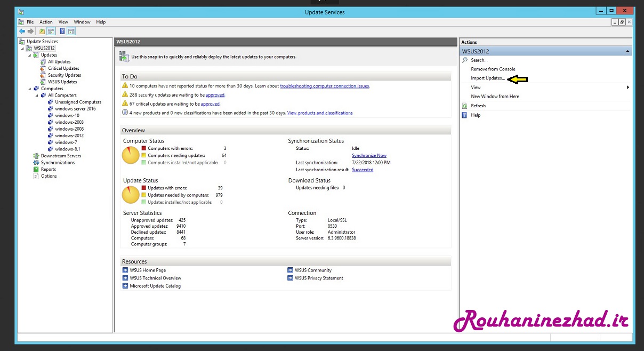644x351 pixels.
Task: Click the green Refresh icon in Actions
Action: [465, 106]
